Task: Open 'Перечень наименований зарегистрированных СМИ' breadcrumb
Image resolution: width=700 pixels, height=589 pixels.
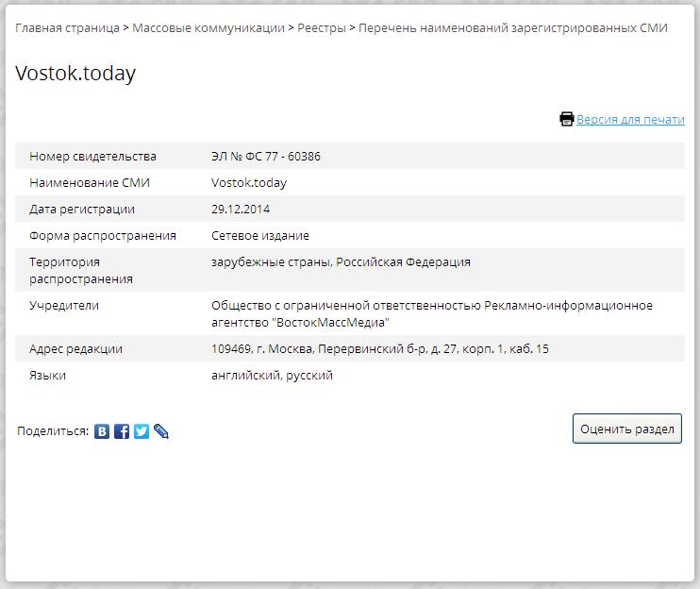Action: tap(512, 27)
